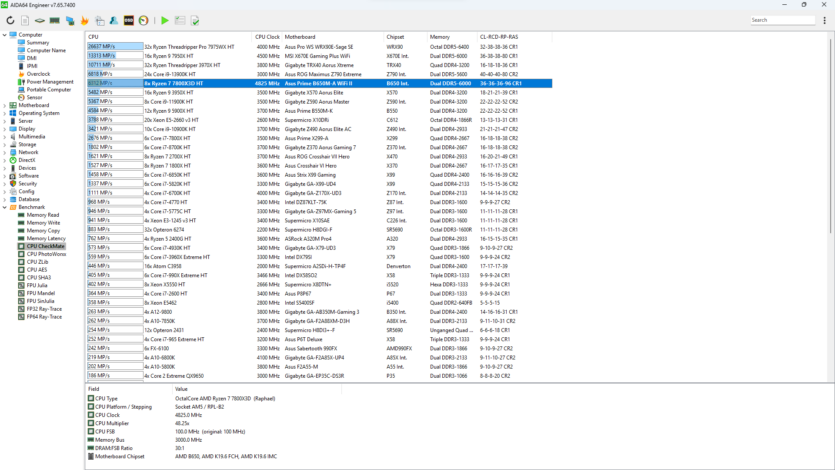Expand the Server tree node

tap(5, 121)
